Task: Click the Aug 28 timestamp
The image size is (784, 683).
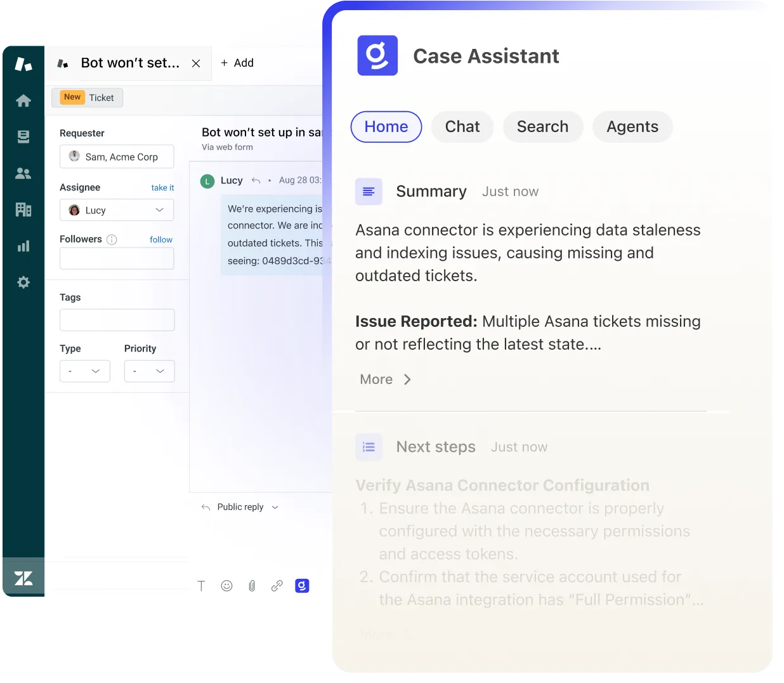Action: pos(300,180)
